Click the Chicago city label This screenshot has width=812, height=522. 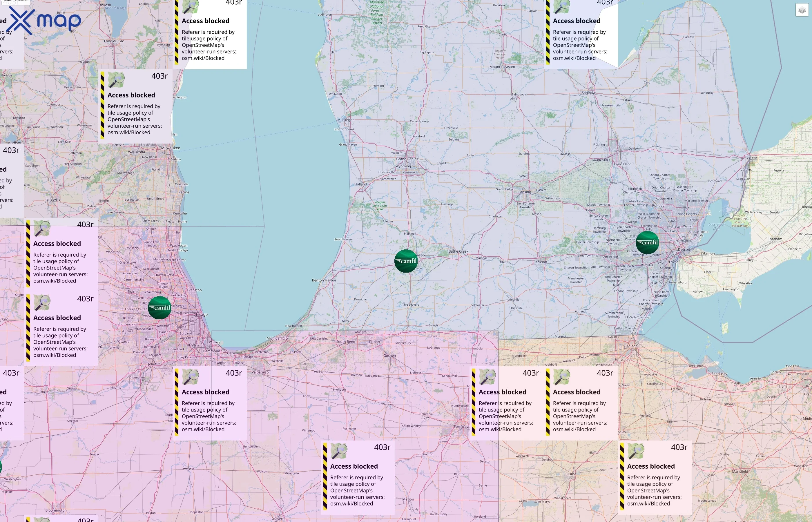tap(201, 315)
